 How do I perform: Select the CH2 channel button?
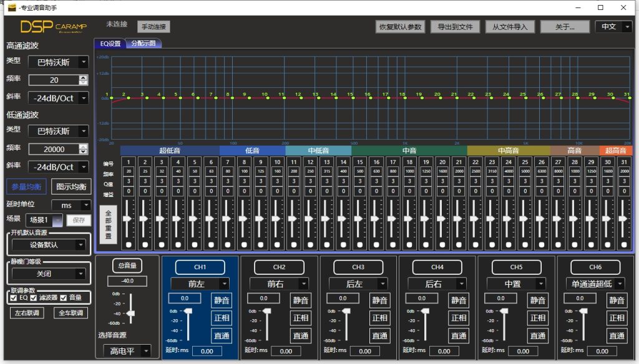(x=279, y=267)
